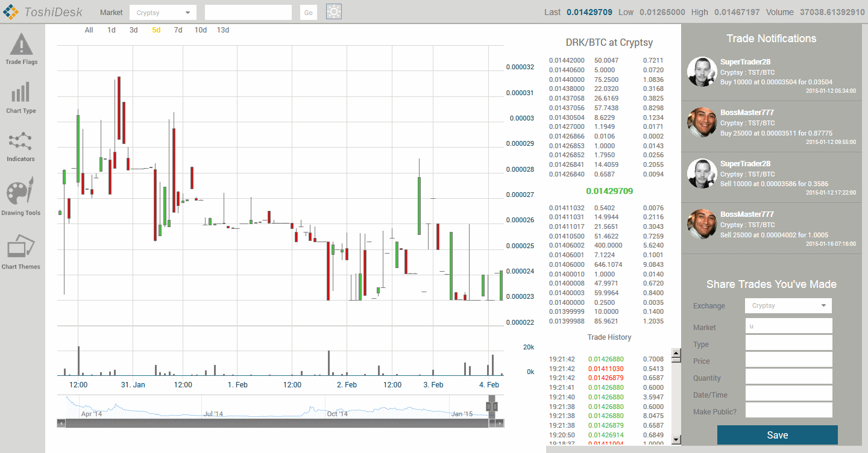Click the Trade Notifications heading
Viewport: 868px width, 453px height.
pyautogui.click(x=771, y=39)
